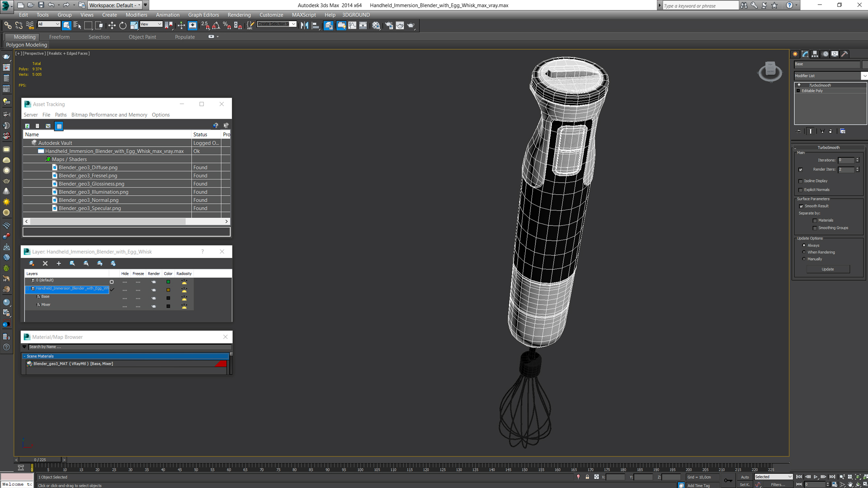Activate the Select Object tool
The width and height of the screenshot is (868, 488).
pyautogui.click(x=66, y=25)
